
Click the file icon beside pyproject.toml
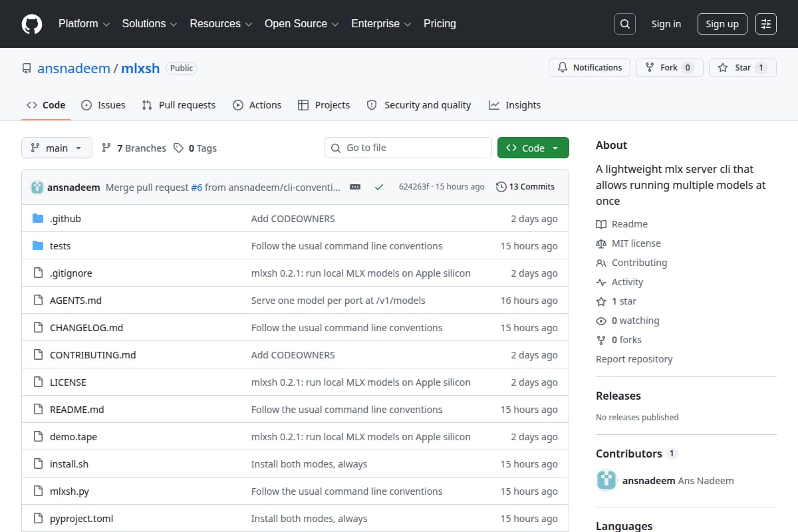[38, 519]
